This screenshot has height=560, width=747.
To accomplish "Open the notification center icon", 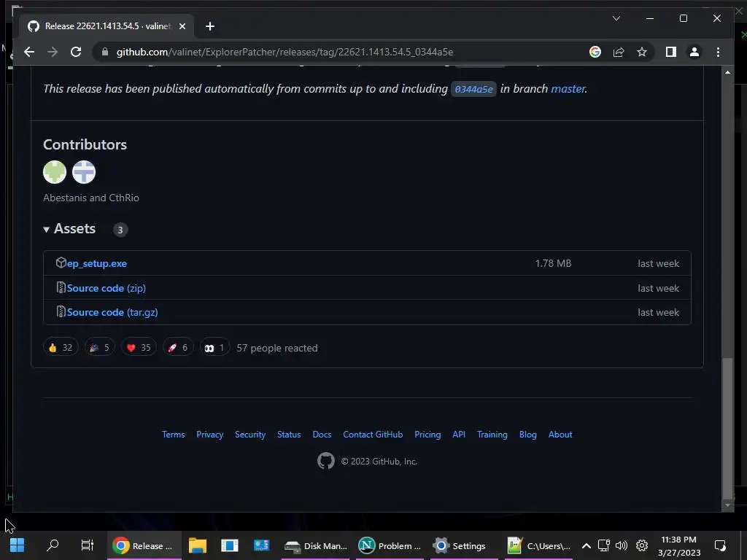I will coord(720,545).
